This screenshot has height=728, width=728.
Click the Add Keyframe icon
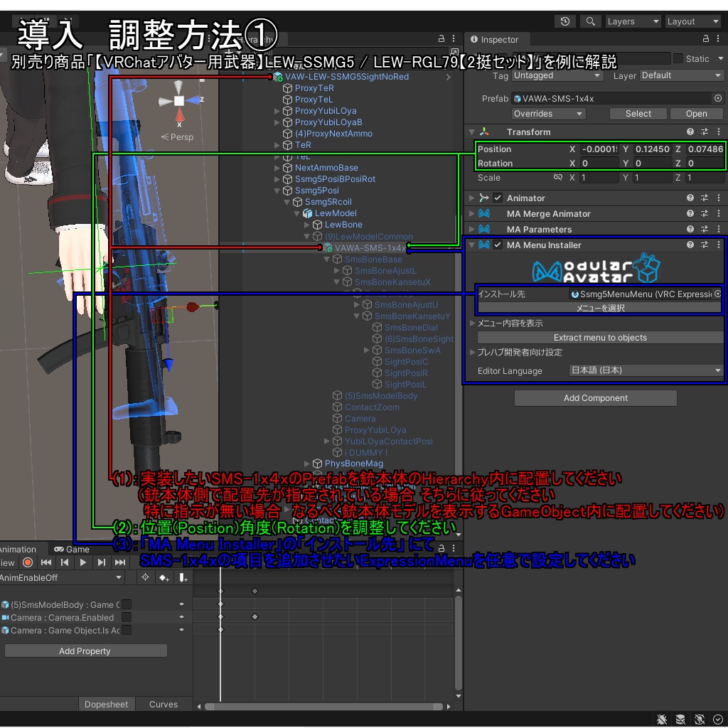[164, 577]
